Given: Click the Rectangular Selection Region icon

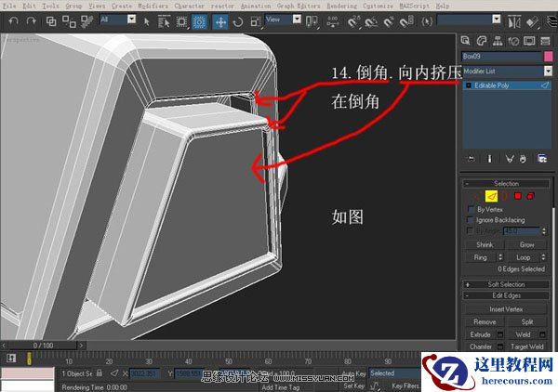Looking at the screenshot, I should click(182, 22).
